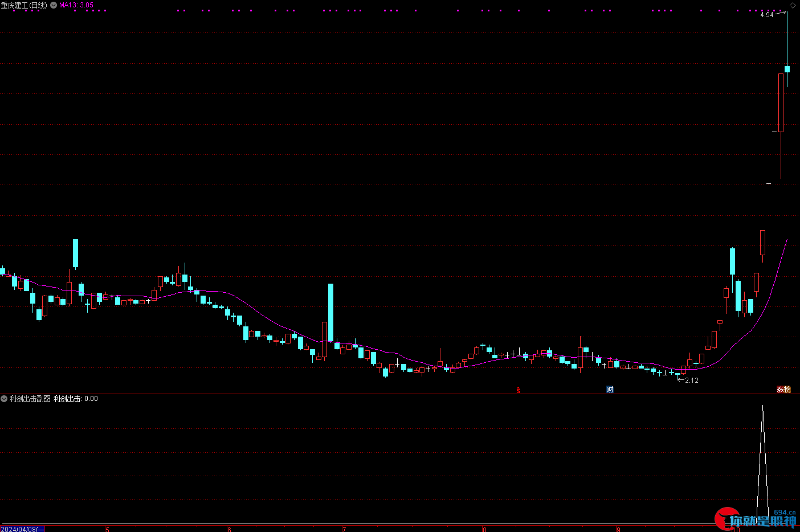This screenshot has width=800, height=532.
Task: Click the 2.12 low price label
Action: tap(692, 380)
